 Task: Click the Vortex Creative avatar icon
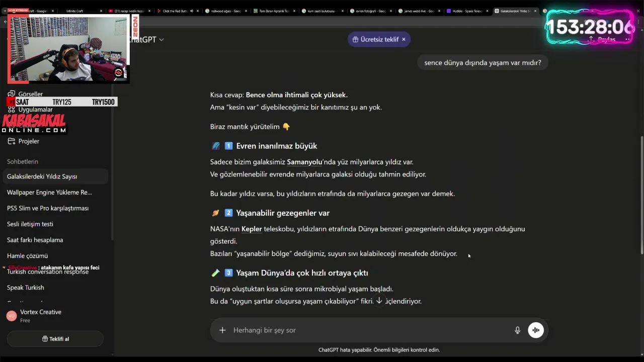tap(11, 316)
